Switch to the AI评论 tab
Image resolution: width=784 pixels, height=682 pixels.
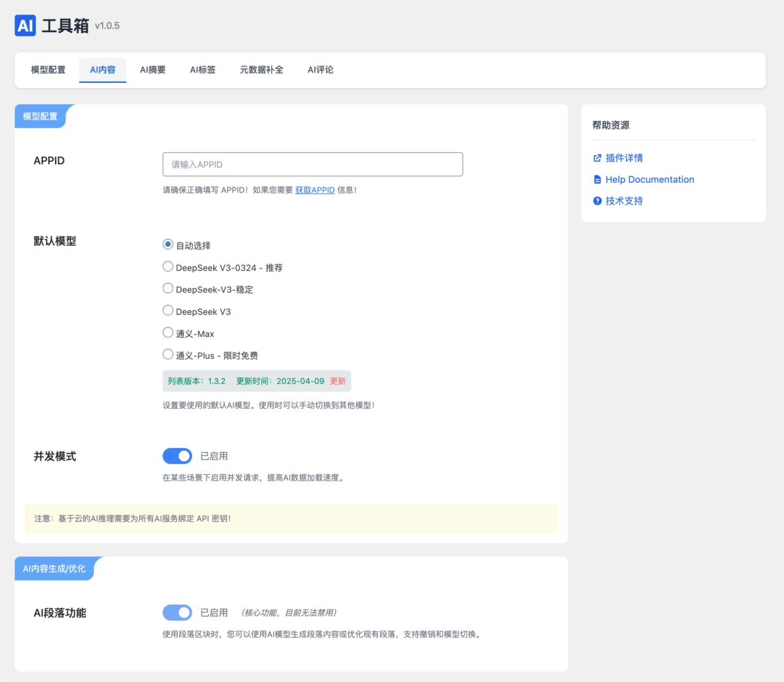pyautogui.click(x=320, y=70)
